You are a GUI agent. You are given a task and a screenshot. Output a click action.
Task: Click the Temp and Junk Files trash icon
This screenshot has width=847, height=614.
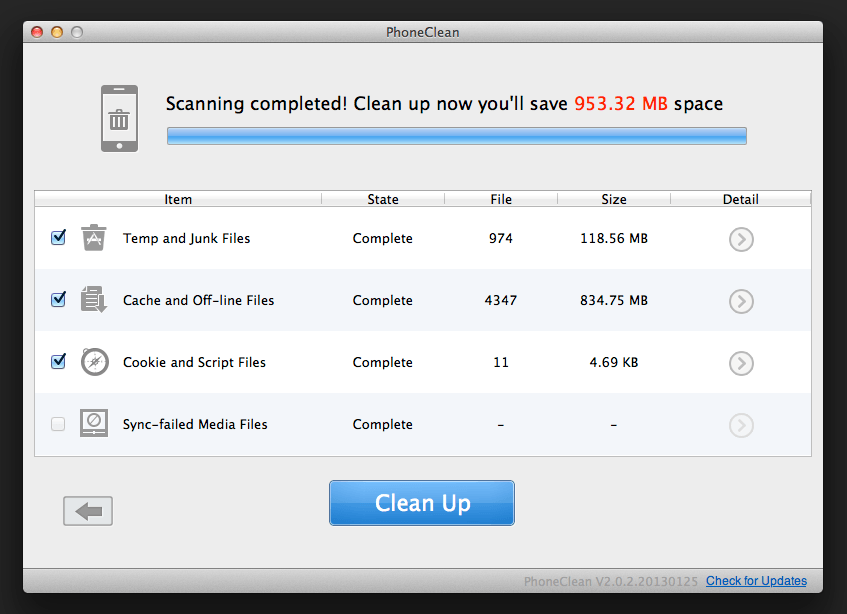[x=93, y=238]
